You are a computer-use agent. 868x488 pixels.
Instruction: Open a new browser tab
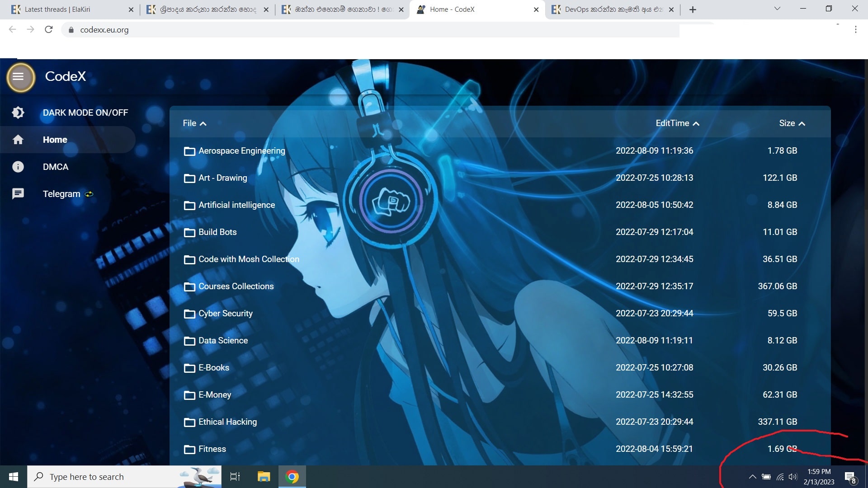(x=693, y=9)
